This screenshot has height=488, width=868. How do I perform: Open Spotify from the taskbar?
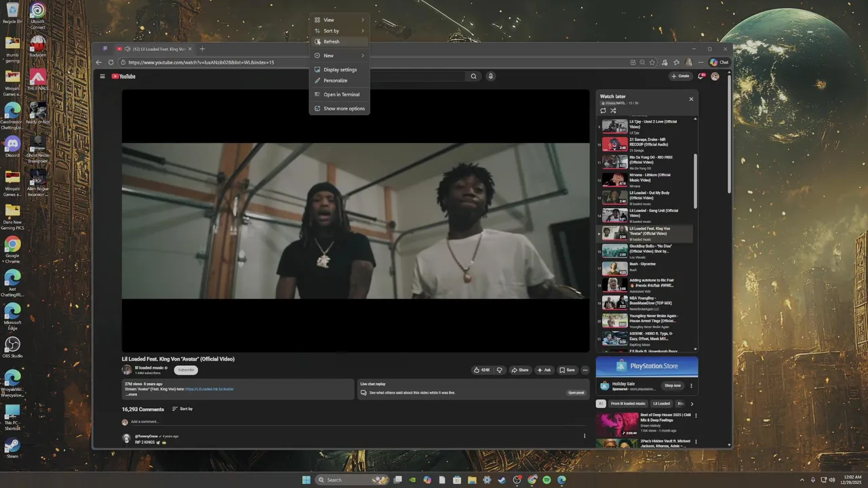tap(547, 480)
